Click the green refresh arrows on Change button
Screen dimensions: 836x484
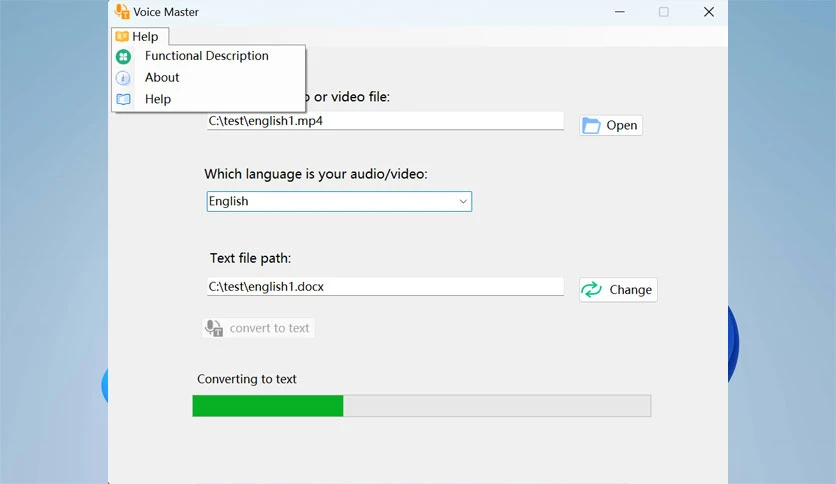591,289
